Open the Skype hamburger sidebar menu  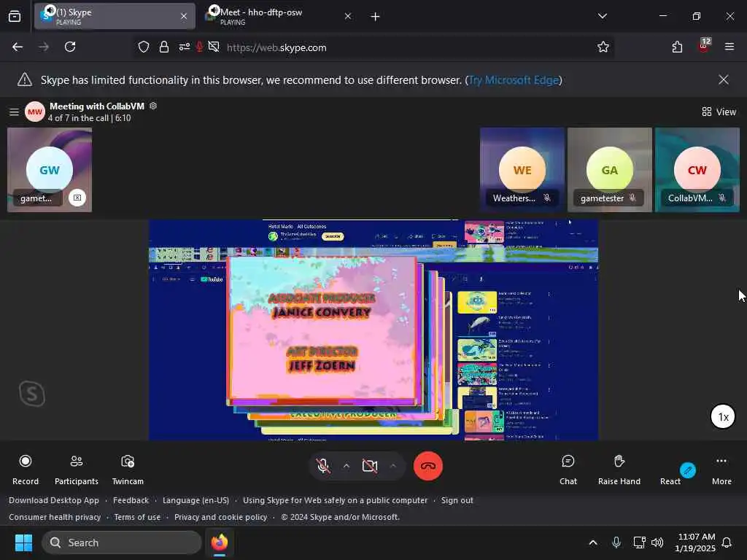coord(14,112)
